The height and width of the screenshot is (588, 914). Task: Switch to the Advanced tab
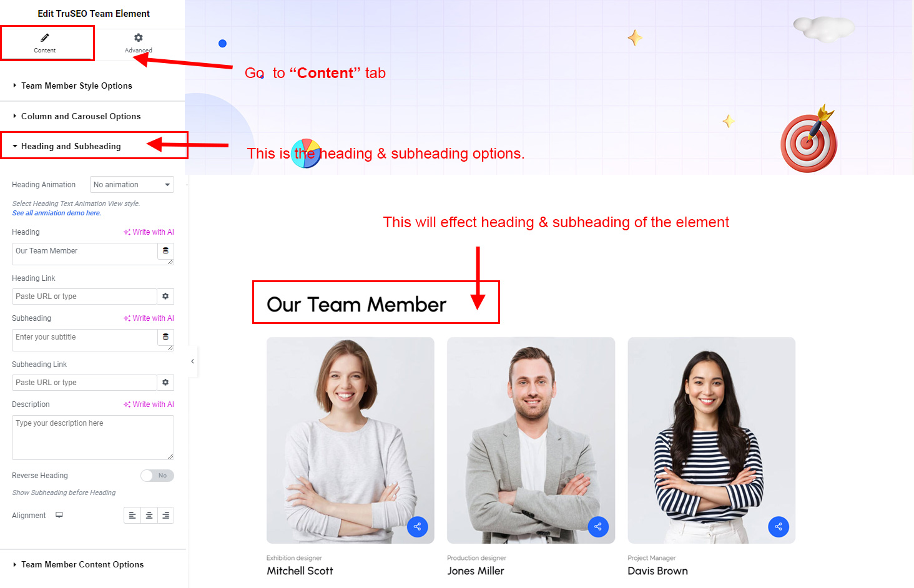pos(139,43)
